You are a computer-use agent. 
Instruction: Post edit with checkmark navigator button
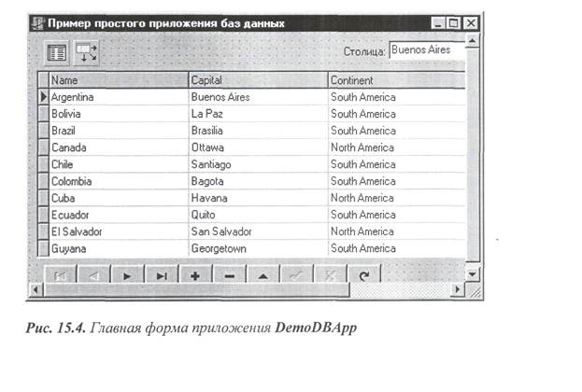click(x=296, y=275)
